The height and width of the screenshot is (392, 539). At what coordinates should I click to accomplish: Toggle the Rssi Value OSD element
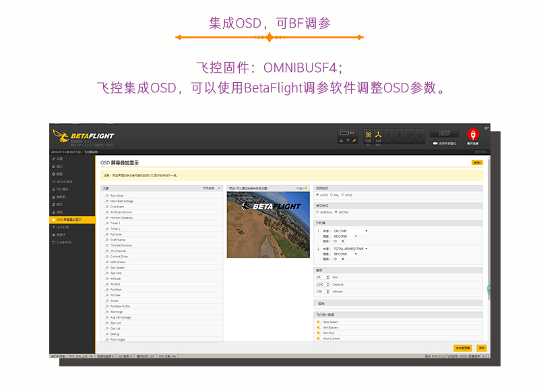[x=106, y=195]
